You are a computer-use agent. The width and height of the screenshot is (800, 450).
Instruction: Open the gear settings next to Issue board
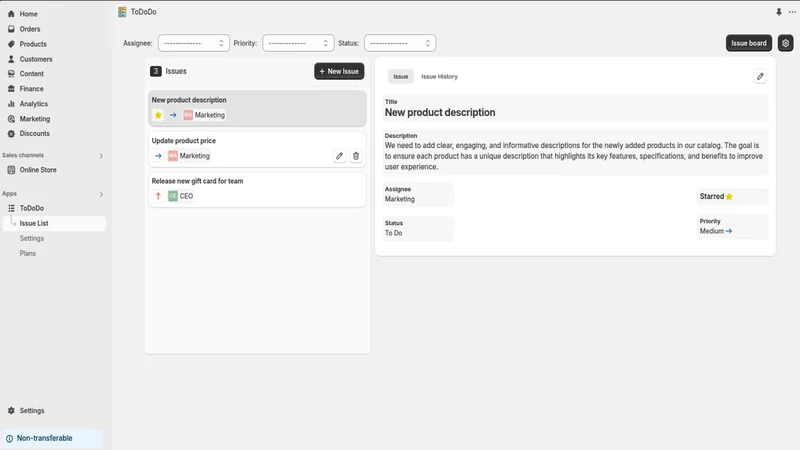785,43
